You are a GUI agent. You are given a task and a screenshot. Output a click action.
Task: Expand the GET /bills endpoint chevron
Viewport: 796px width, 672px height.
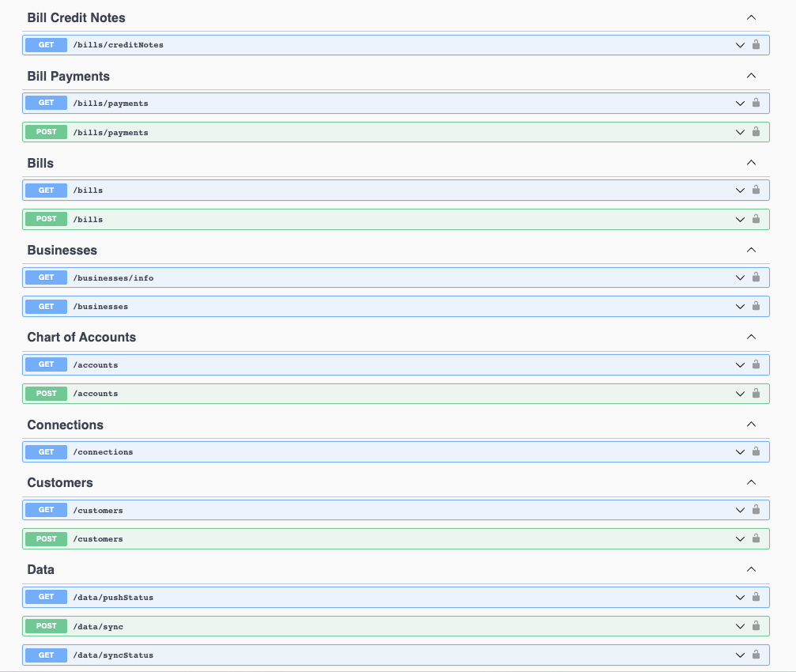click(740, 190)
